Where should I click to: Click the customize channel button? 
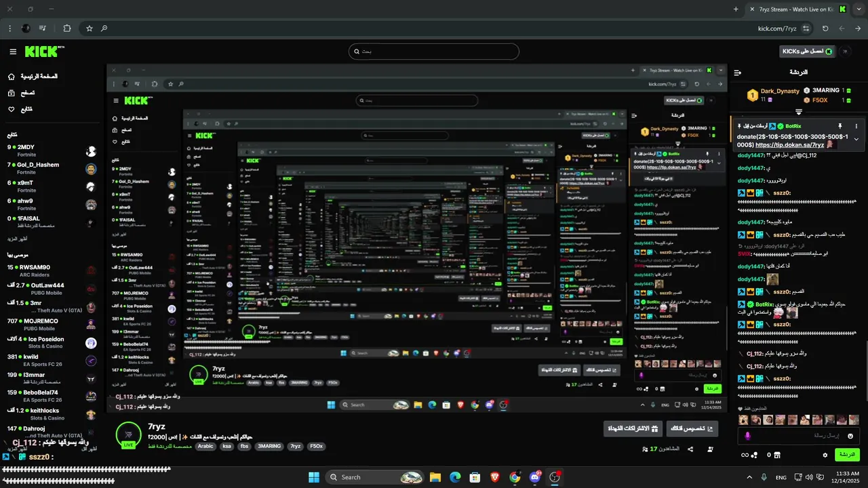tap(692, 428)
